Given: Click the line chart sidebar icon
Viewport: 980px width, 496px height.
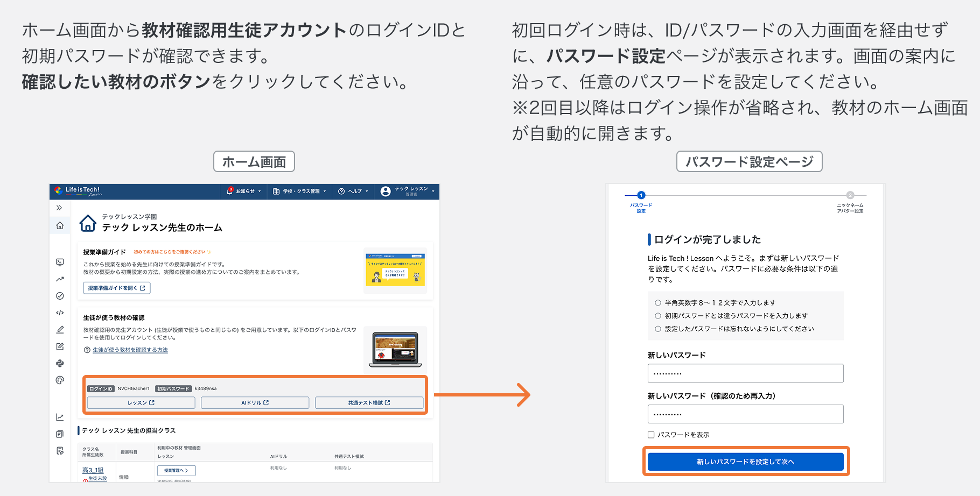Looking at the screenshot, I should point(60,417).
